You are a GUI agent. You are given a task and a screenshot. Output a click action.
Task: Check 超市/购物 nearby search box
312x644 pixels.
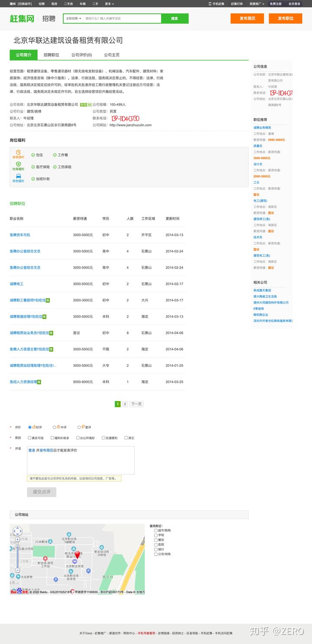(x=156, y=530)
